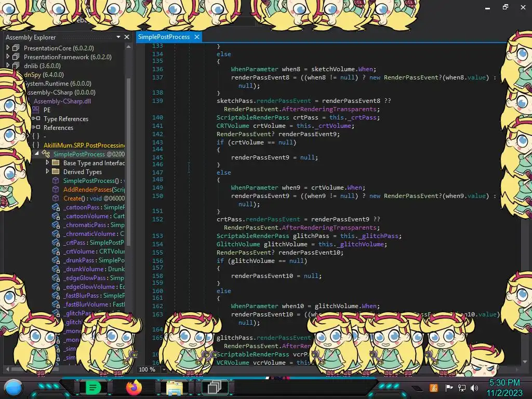
Task: Expand the dnlib assembly node
Action: (x=8, y=65)
